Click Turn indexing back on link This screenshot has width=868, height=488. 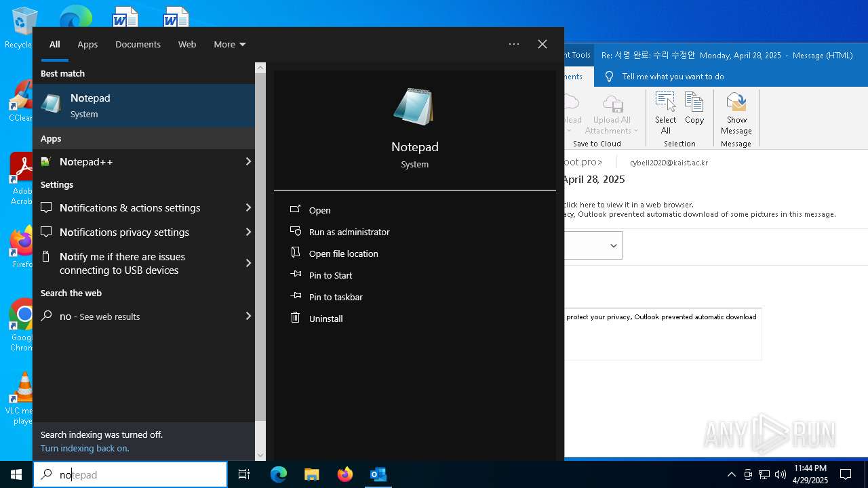point(85,448)
